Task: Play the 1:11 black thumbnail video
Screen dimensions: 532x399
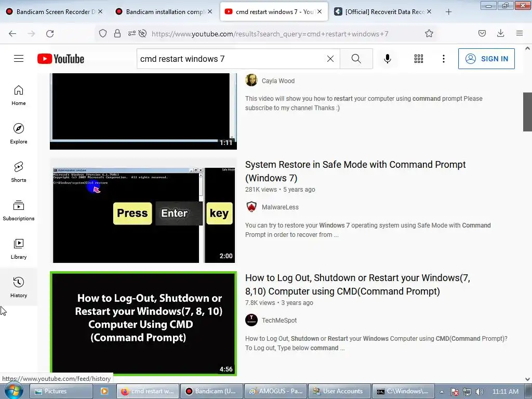Action: 143,111
